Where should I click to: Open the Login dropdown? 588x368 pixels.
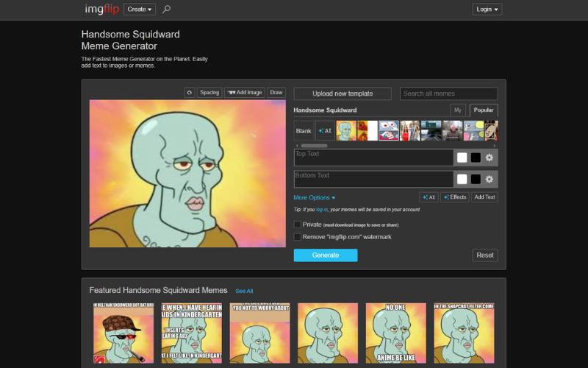[487, 9]
